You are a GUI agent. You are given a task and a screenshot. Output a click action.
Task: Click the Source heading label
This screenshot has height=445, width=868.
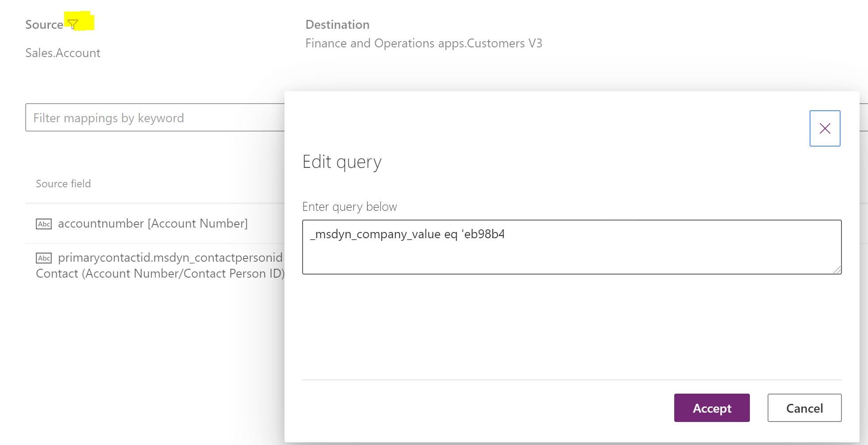(44, 25)
